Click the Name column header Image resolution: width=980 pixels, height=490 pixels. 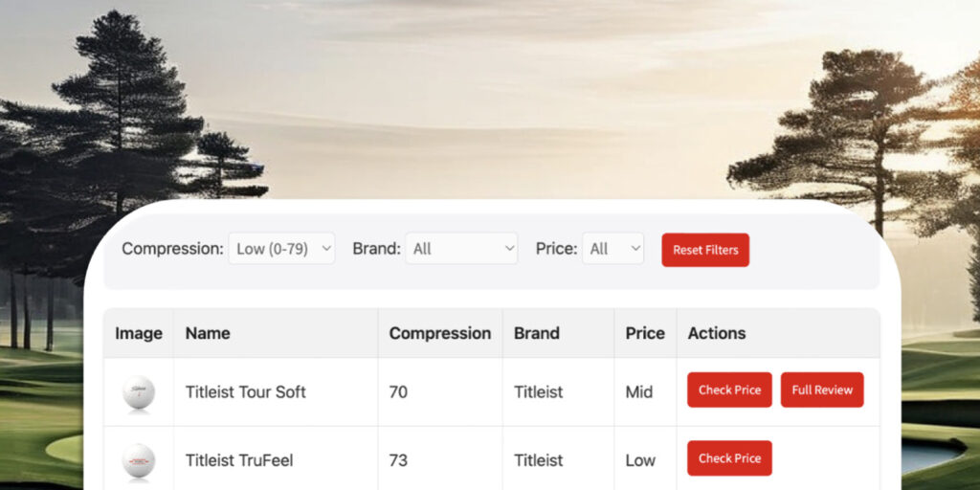pos(208,333)
